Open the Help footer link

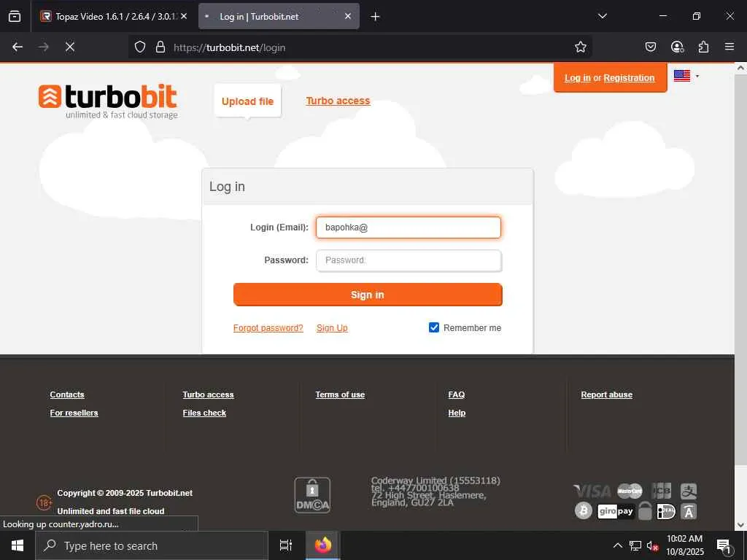pyautogui.click(x=457, y=413)
